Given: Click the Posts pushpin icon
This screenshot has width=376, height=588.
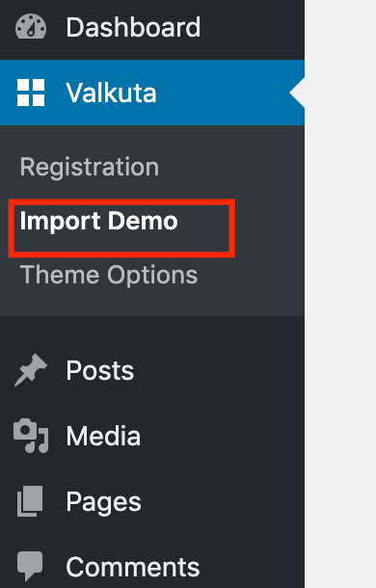Looking at the screenshot, I should (31, 370).
